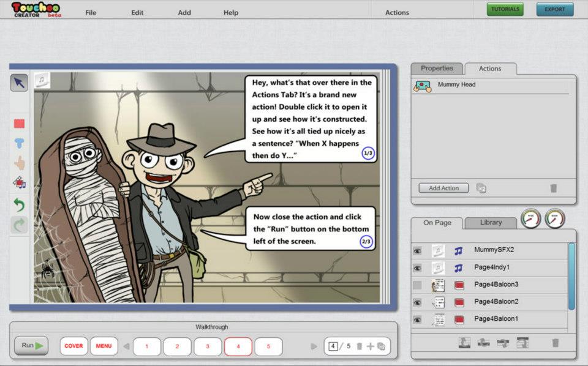The image size is (588, 366).
Task: Select the pointing hand hotspot tool
Action: (x=19, y=163)
